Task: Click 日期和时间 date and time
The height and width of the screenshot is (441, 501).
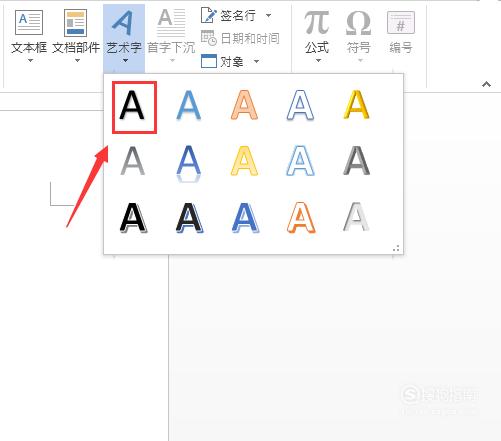Action: [240, 38]
